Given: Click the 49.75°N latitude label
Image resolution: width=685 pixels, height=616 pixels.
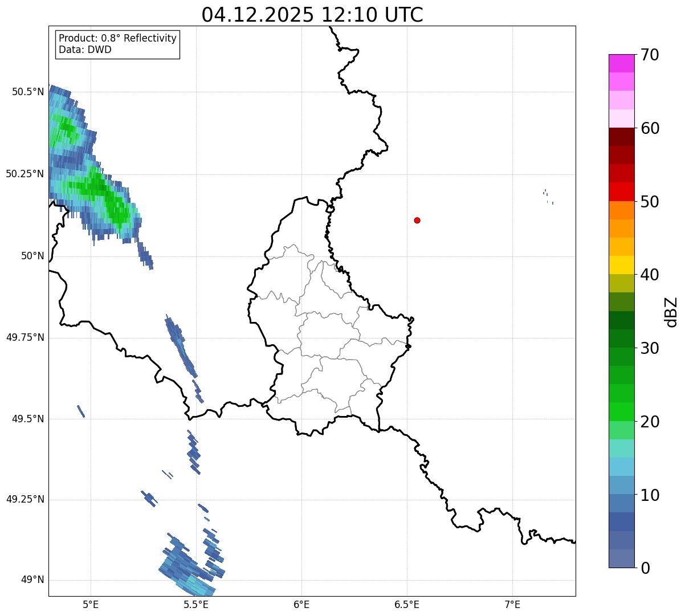Looking at the screenshot, I should (25, 337).
